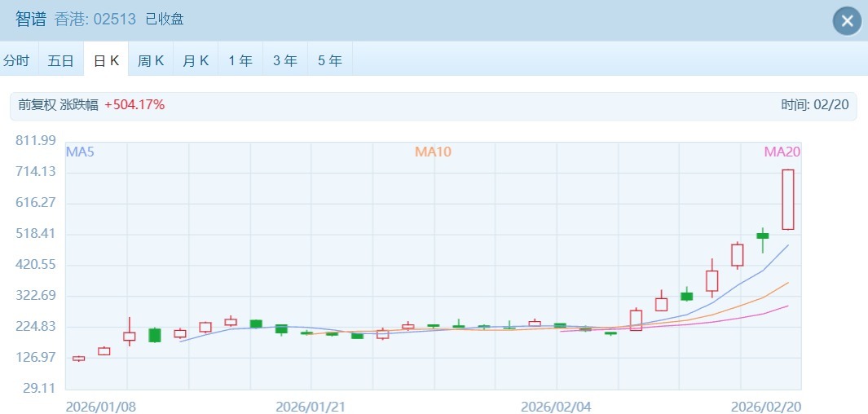Show the 月K monthly candlestick view
868x414 pixels.
(196, 60)
